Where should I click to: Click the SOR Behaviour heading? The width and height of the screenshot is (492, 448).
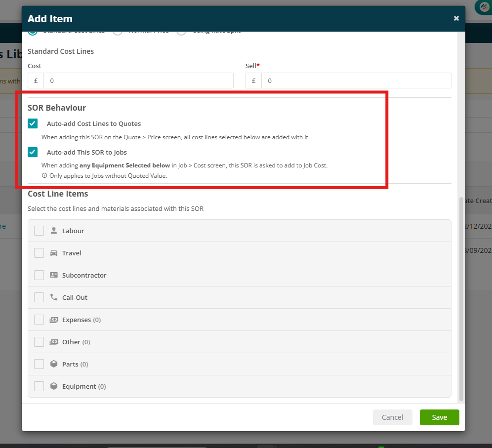[x=57, y=108]
